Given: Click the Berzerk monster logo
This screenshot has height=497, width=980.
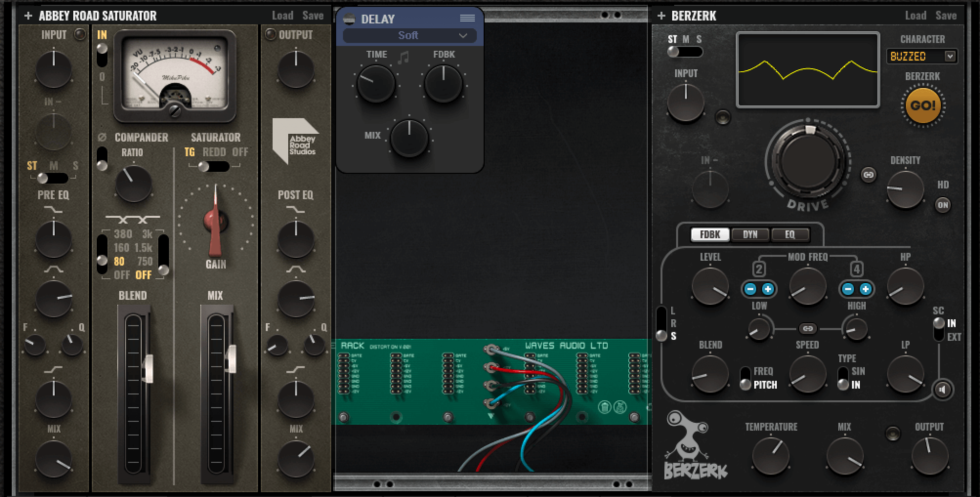Looking at the screenshot, I should (x=695, y=445).
